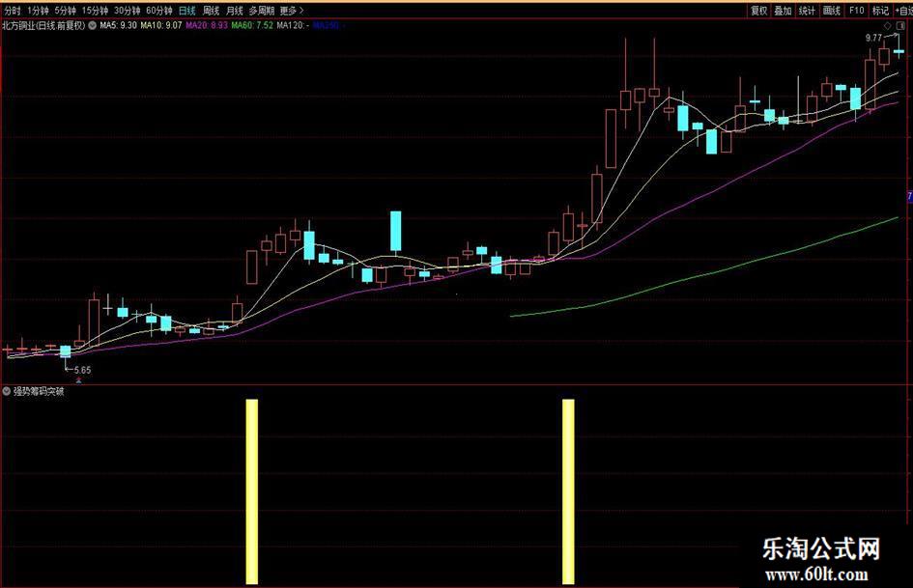This screenshot has height=588, width=913.
Task: Click the MA10: 9.07 indicator label
Action: [x=161, y=26]
